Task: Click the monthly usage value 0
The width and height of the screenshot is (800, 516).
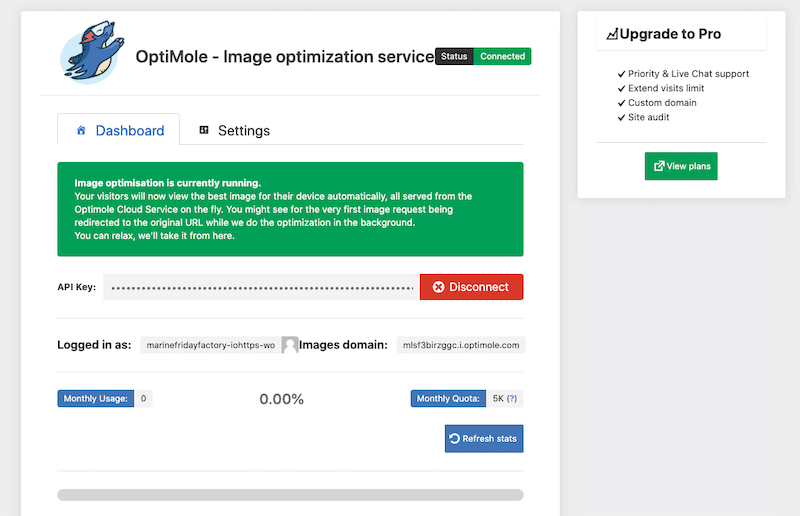Action: click(x=143, y=399)
